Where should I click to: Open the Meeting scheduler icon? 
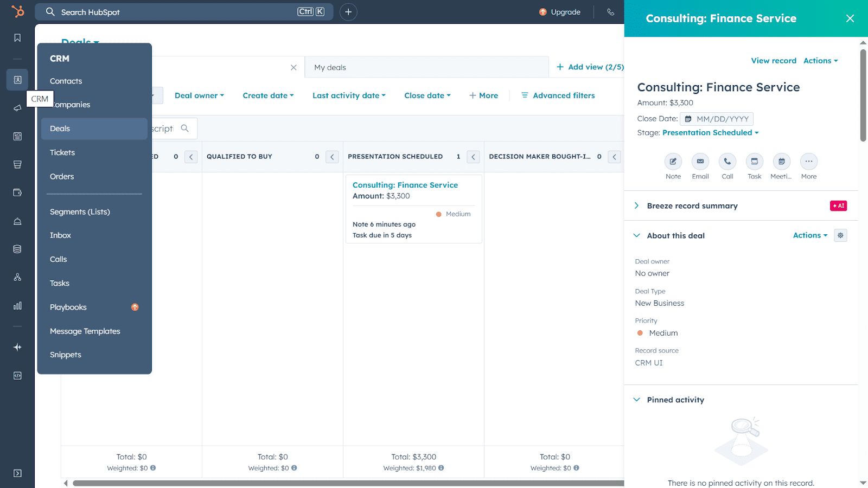point(781,162)
